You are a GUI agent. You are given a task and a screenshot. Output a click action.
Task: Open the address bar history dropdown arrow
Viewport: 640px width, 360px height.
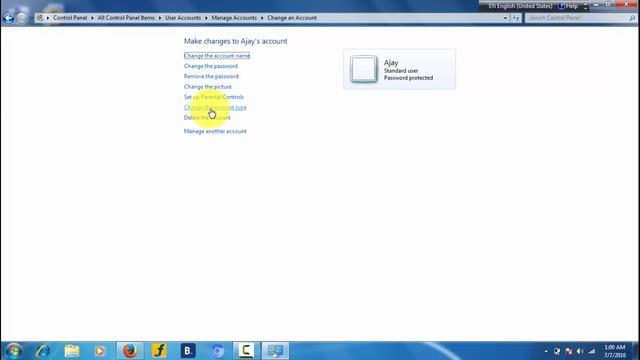[x=505, y=18]
